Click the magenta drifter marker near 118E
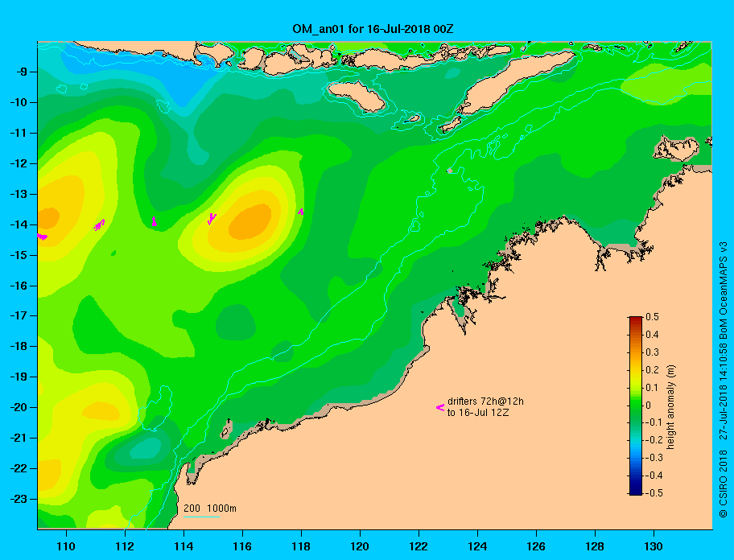Image resolution: width=734 pixels, height=560 pixels. click(x=301, y=212)
